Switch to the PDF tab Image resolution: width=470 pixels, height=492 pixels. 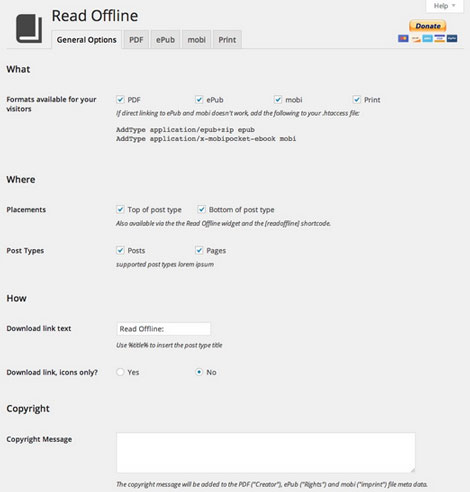click(x=136, y=40)
